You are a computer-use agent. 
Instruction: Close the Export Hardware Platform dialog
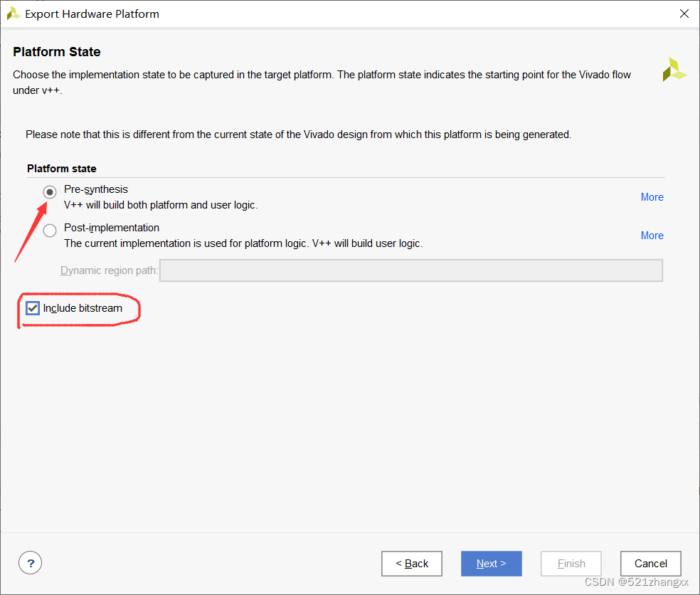click(684, 14)
